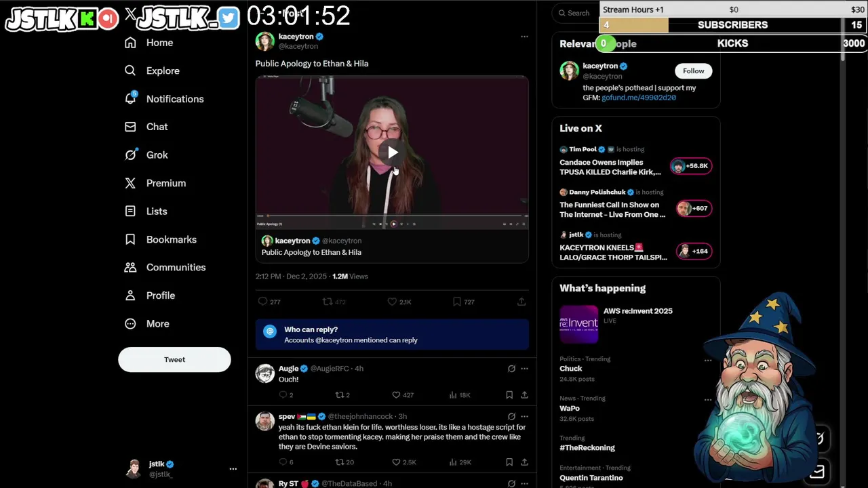Open Chat from sidebar
Viewport: 868px width, 488px height.
point(147,127)
